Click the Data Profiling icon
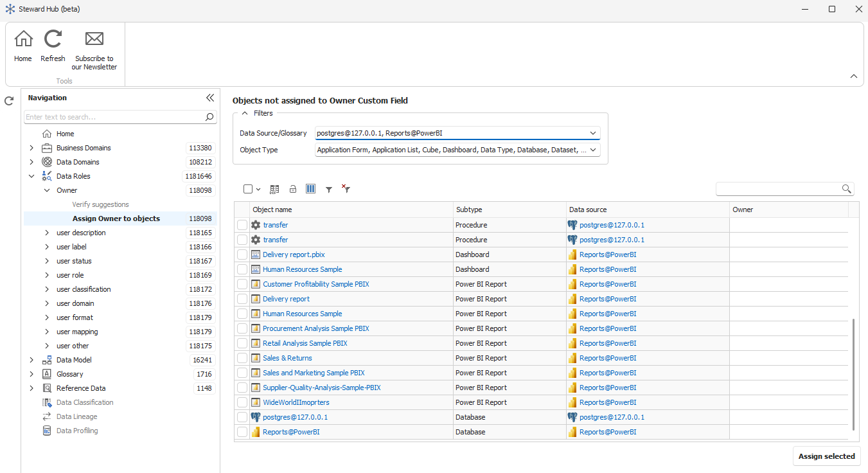 (x=47, y=431)
